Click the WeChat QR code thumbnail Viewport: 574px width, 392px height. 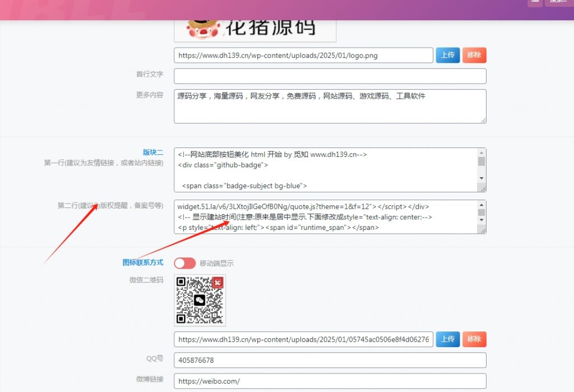(200, 301)
